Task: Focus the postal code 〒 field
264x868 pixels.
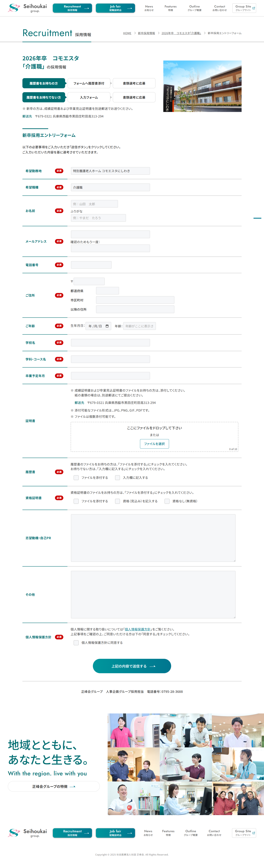Action: click(x=89, y=281)
